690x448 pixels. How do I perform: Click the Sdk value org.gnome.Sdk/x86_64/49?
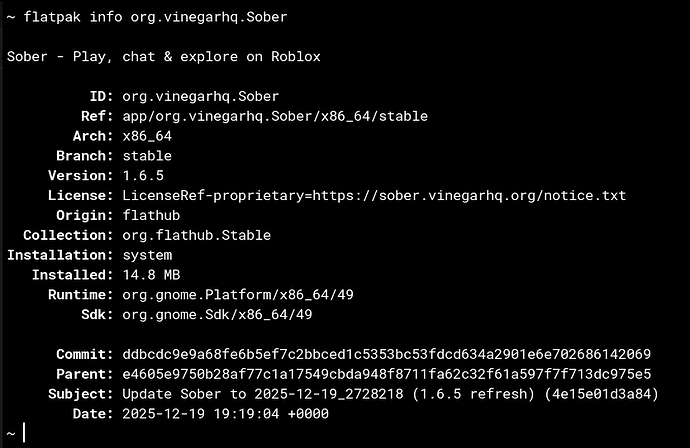(217, 314)
